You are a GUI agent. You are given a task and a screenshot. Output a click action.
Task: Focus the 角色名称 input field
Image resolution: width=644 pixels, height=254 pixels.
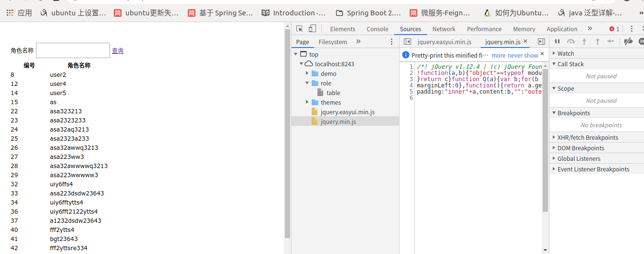pos(73,50)
